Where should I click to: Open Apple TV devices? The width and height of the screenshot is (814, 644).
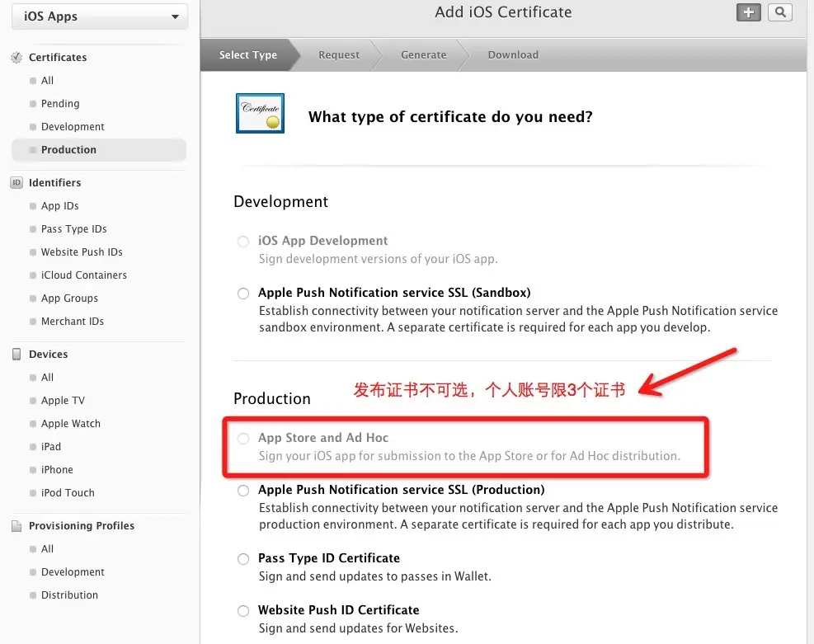tap(63, 401)
